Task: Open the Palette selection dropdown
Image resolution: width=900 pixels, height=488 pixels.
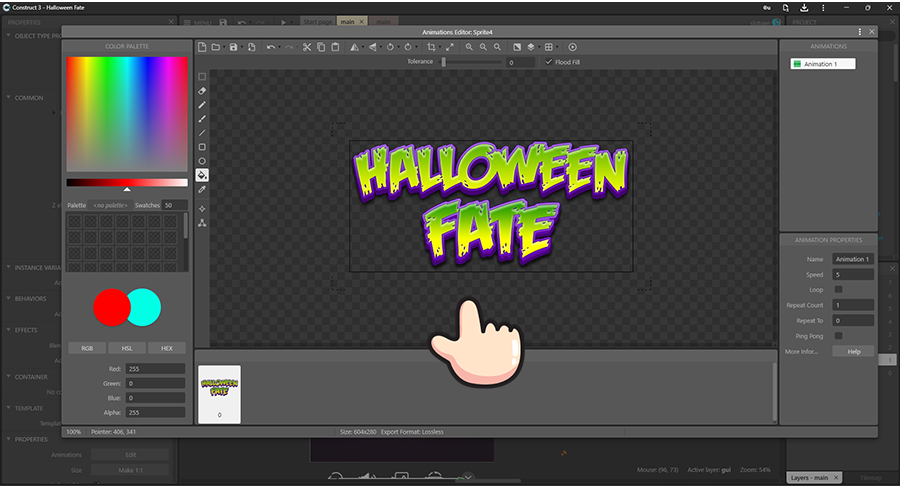Action: coord(110,205)
